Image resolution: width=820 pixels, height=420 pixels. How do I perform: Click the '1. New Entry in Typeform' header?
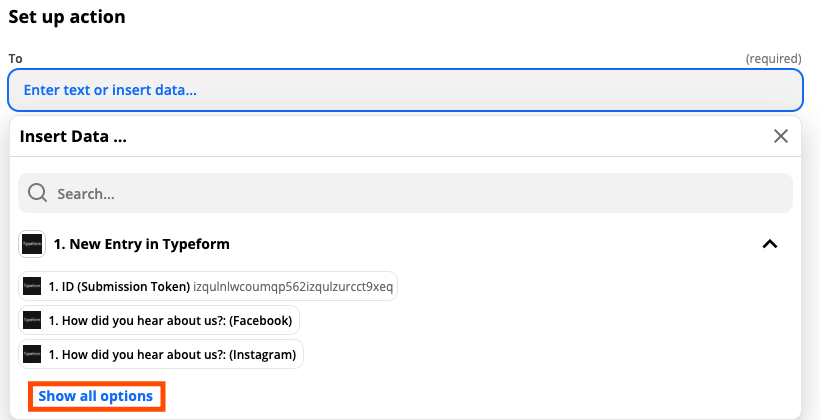pyautogui.click(x=144, y=244)
